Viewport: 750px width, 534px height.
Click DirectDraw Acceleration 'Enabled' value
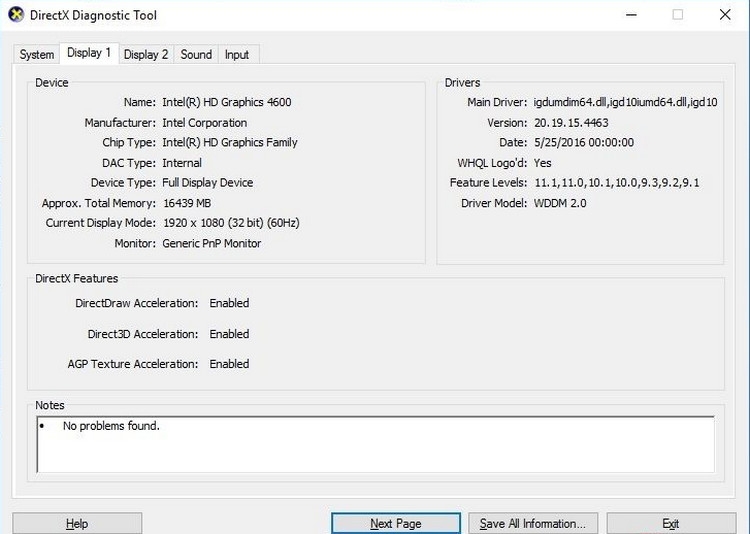coord(229,303)
